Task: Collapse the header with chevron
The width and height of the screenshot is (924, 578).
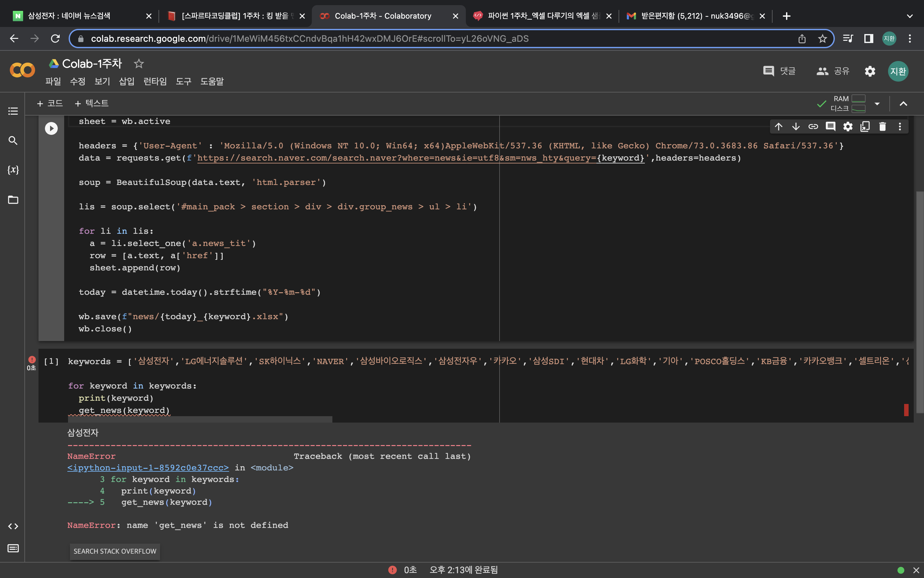Action: tap(903, 104)
